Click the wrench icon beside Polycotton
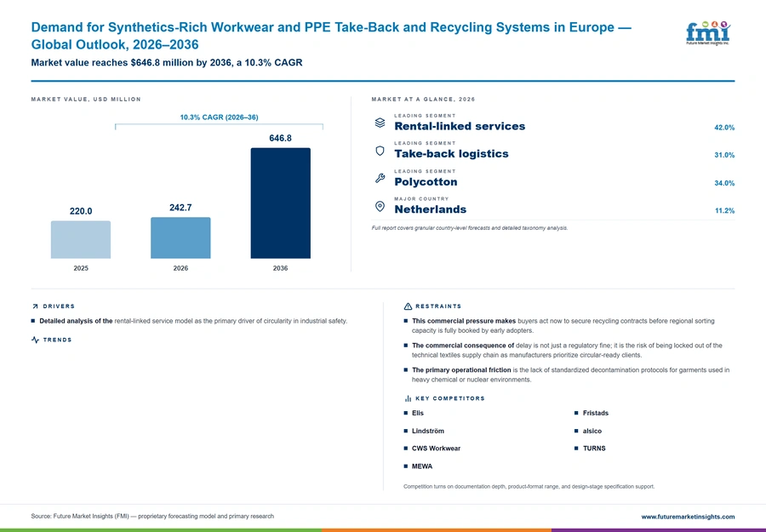Viewport: 766px width, 532px height. click(380, 178)
